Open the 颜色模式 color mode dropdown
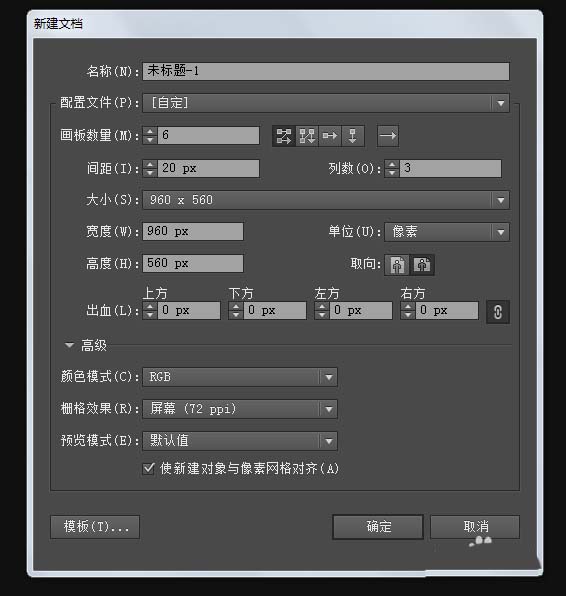This screenshot has width=566, height=596. [x=240, y=377]
